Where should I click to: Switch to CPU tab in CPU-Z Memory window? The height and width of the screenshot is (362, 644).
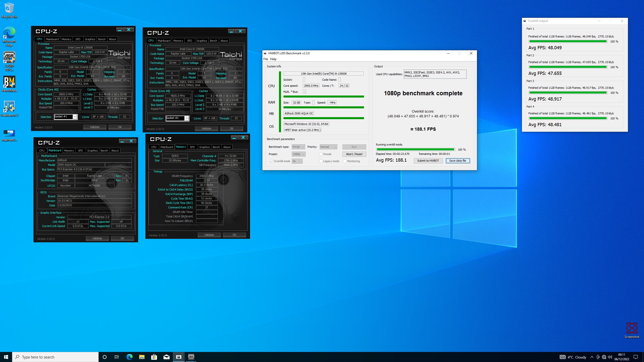pyautogui.click(x=154, y=147)
